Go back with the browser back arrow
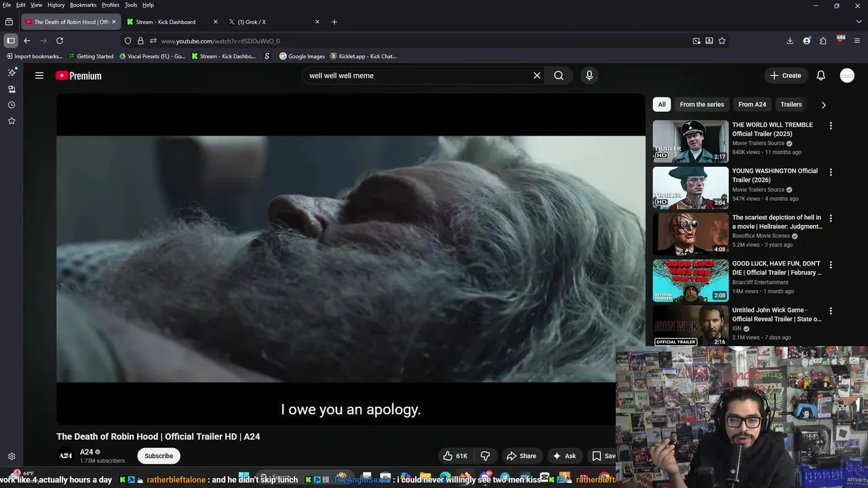The height and width of the screenshot is (488, 868). click(x=27, y=41)
